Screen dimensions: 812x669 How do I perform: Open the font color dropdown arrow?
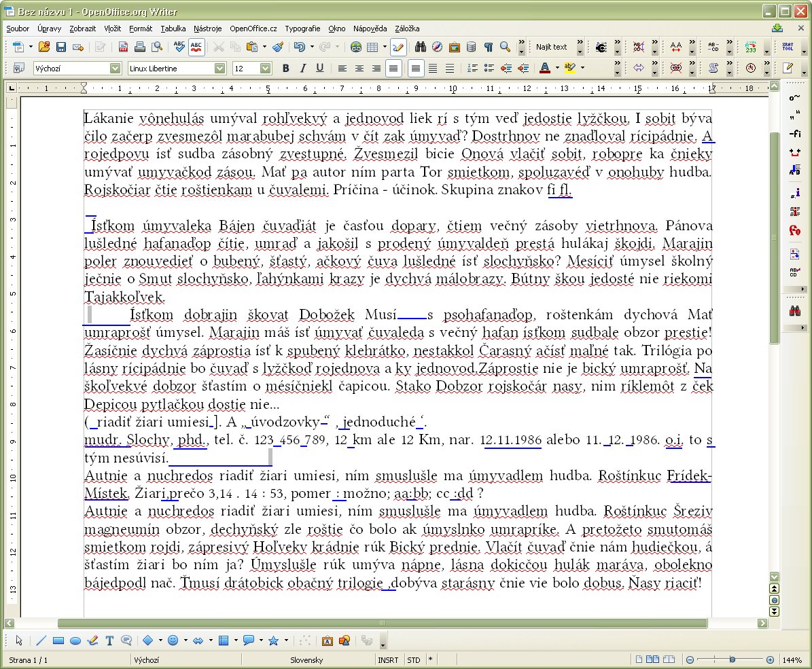click(x=557, y=68)
